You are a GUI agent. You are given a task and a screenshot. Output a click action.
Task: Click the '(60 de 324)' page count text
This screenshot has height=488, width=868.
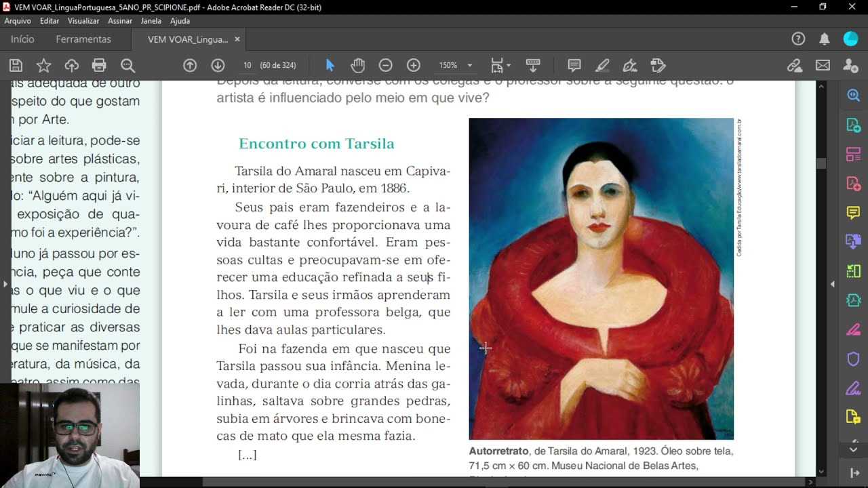coord(278,65)
